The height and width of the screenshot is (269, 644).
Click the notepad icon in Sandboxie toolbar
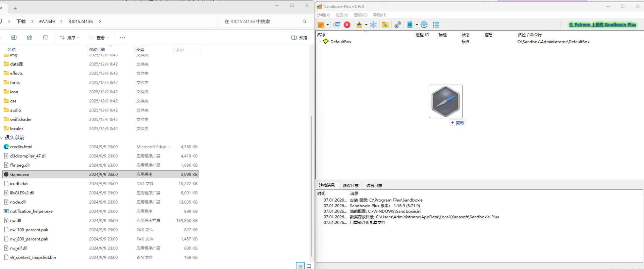pos(410,25)
